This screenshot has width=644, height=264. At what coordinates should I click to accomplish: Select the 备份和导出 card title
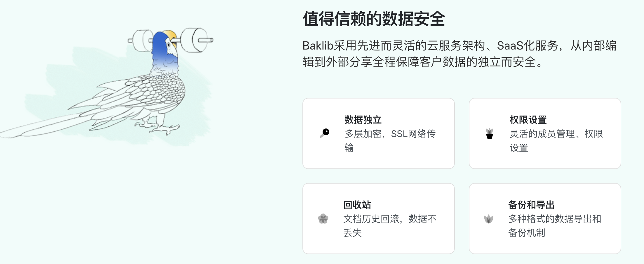[531, 205]
